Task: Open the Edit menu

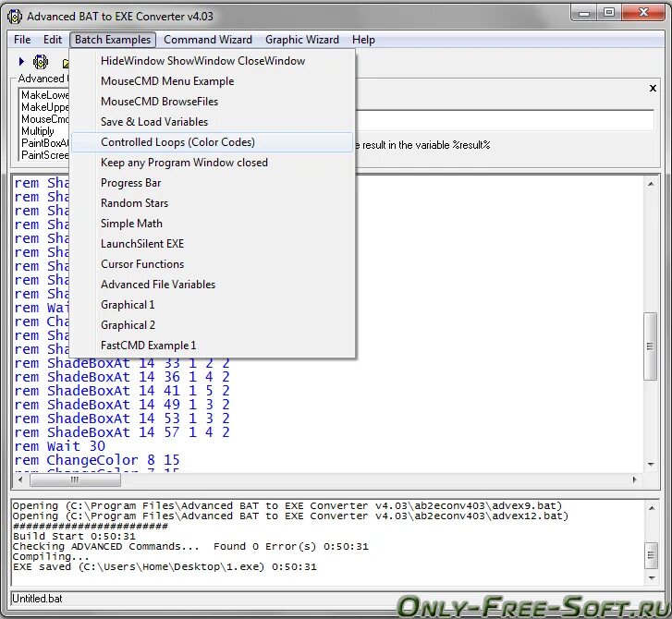Action: point(53,40)
